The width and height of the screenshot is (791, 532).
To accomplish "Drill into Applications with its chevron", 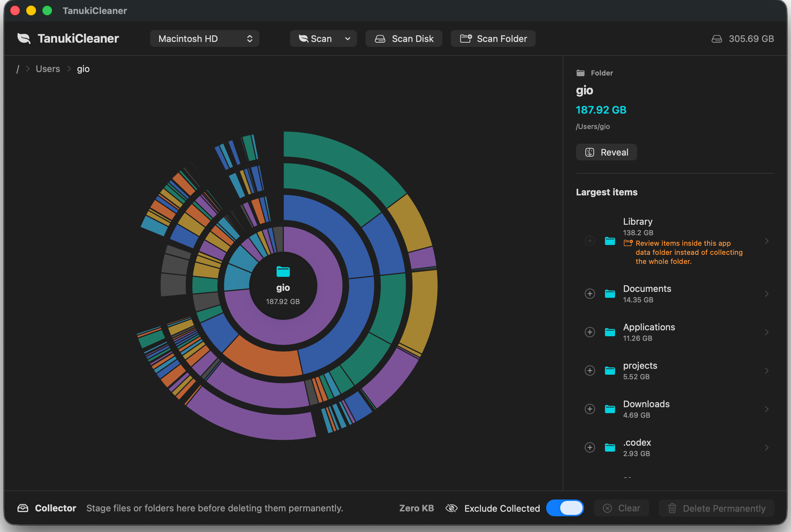I will point(767,332).
